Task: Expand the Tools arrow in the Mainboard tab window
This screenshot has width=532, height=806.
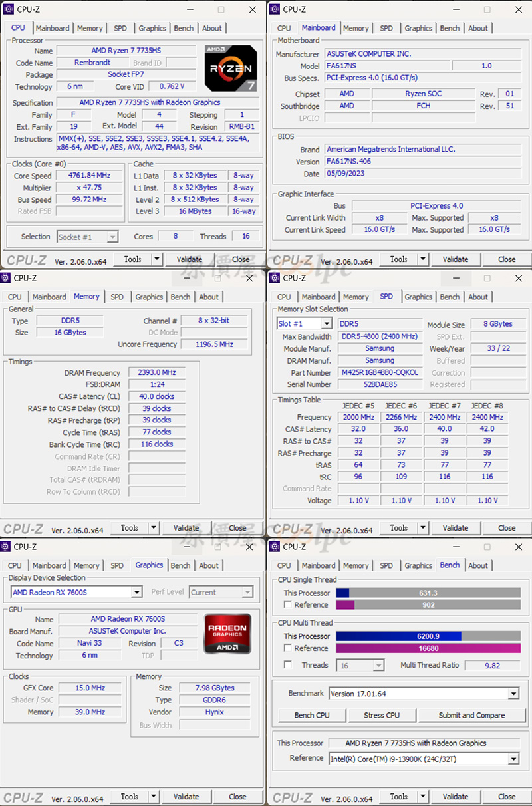Action: click(x=423, y=259)
